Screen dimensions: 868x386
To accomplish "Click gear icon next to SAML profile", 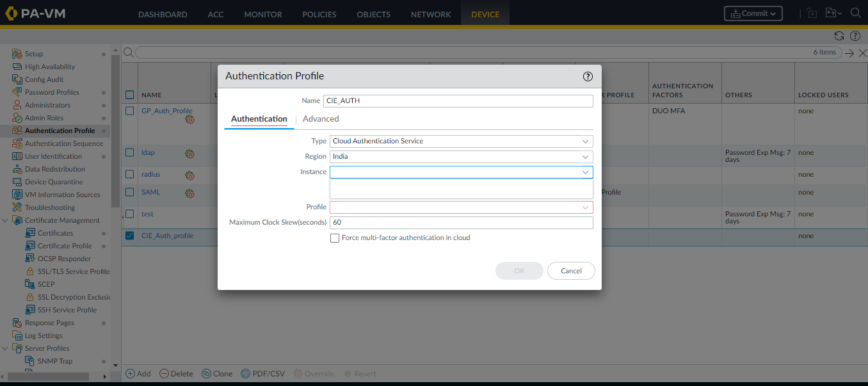I will (x=189, y=193).
